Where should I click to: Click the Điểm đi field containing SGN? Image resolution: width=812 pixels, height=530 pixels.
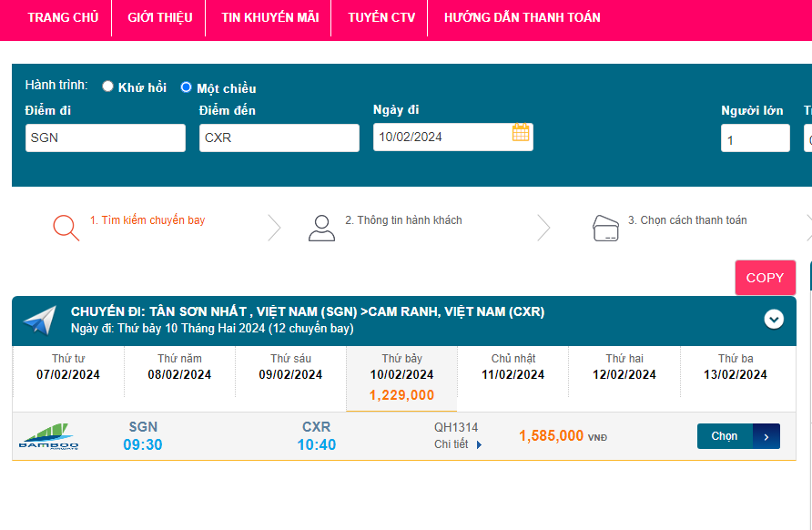pyautogui.click(x=106, y=138)
